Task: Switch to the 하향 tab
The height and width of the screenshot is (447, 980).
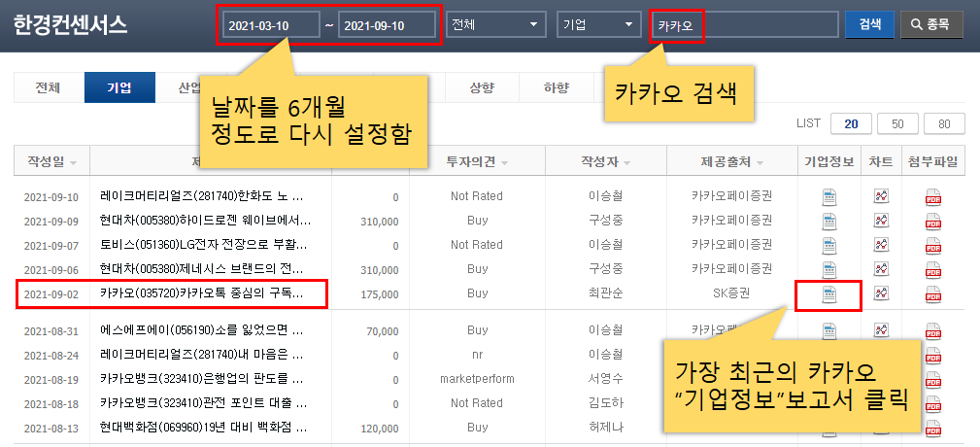Action: (x=556, y=87)
